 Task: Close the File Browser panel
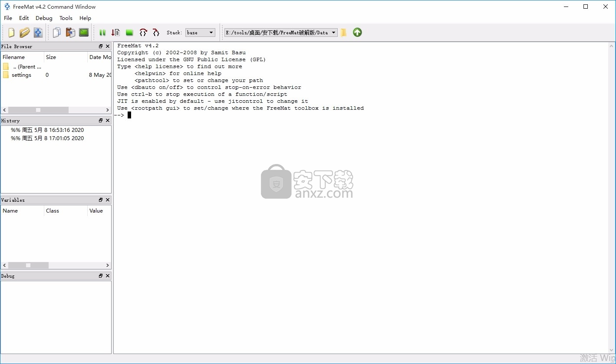108,46
